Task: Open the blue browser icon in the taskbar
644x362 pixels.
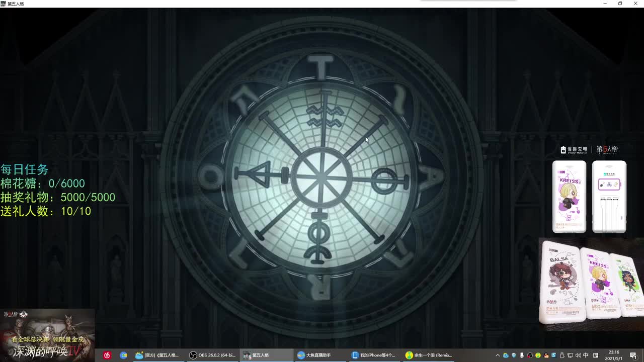Action: pos(123,355)
